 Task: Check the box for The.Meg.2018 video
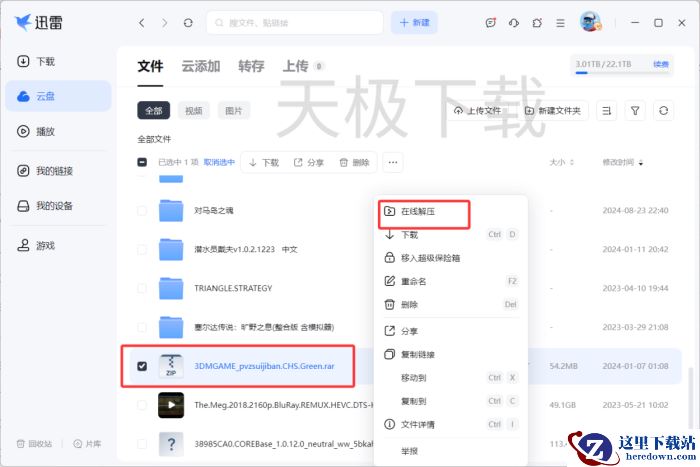point(142,405)
